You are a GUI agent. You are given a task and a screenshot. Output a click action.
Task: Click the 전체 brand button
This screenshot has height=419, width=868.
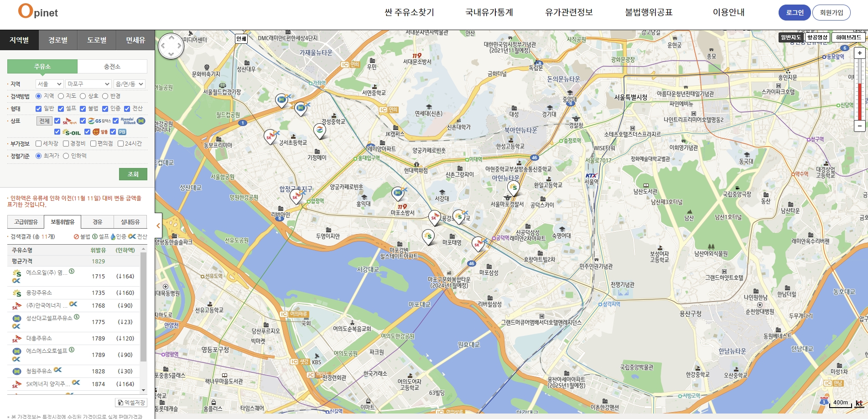click(x=44, y=121)
